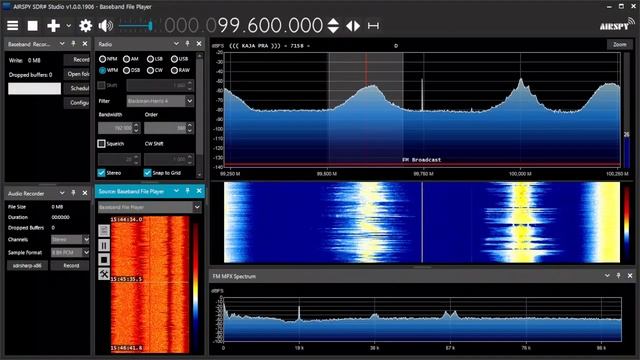640x360 pixels.
Task: Open the Source panel chevron menu
Action: click(x=176, y=191)
